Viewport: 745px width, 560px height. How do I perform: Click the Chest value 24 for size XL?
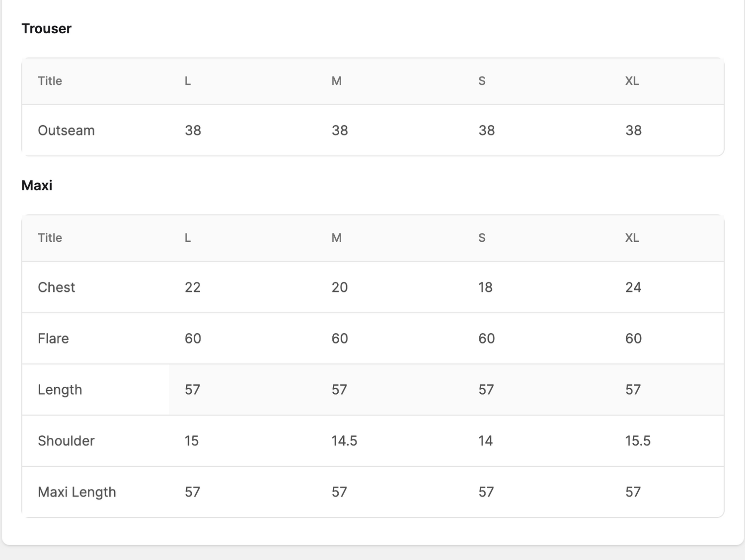(633, 287)
